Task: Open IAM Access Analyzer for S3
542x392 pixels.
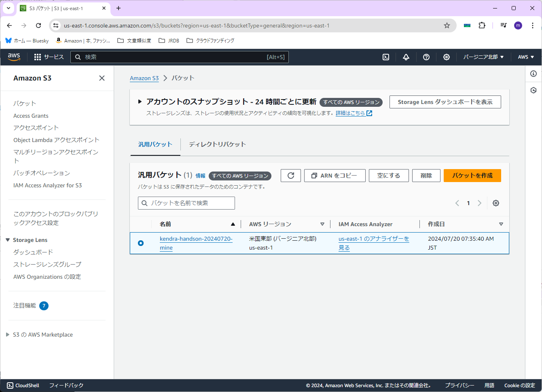Action: [x=47, y=185]
